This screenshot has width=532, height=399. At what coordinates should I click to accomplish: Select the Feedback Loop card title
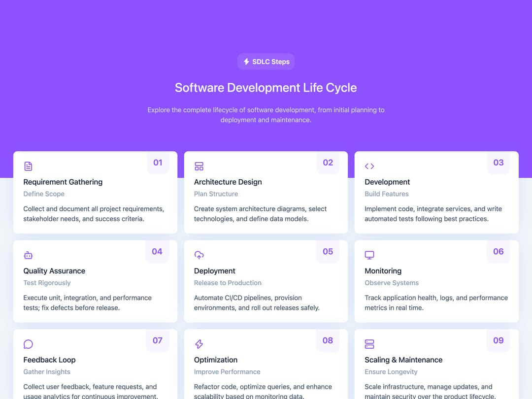50,360
